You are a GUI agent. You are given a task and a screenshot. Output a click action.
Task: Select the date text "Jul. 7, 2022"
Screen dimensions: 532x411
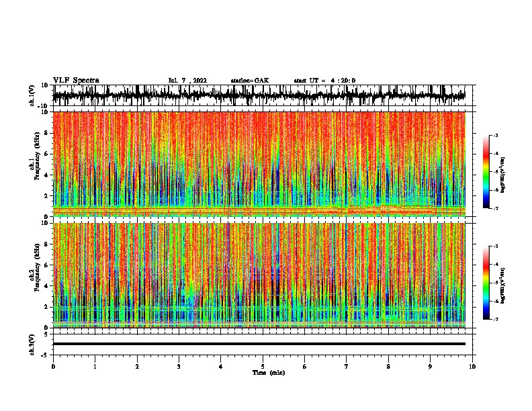pyautogui.click(x=187, y=81)
